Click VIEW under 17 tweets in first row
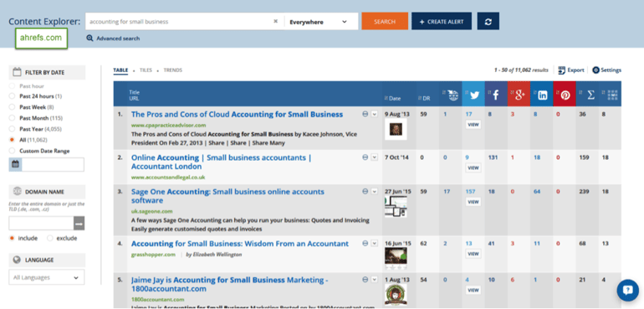This screenshot has height=309, width=644. 473,125
